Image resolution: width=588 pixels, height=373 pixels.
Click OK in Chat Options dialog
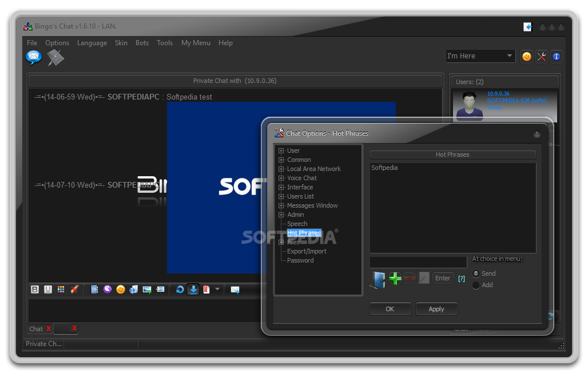pos(390,309)
